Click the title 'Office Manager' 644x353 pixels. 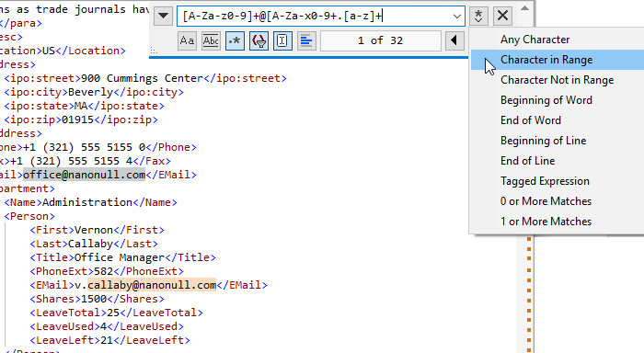click(x=120, y=257)
